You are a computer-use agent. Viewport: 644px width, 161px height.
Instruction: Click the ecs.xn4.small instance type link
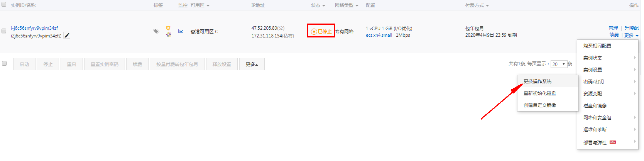379,35
